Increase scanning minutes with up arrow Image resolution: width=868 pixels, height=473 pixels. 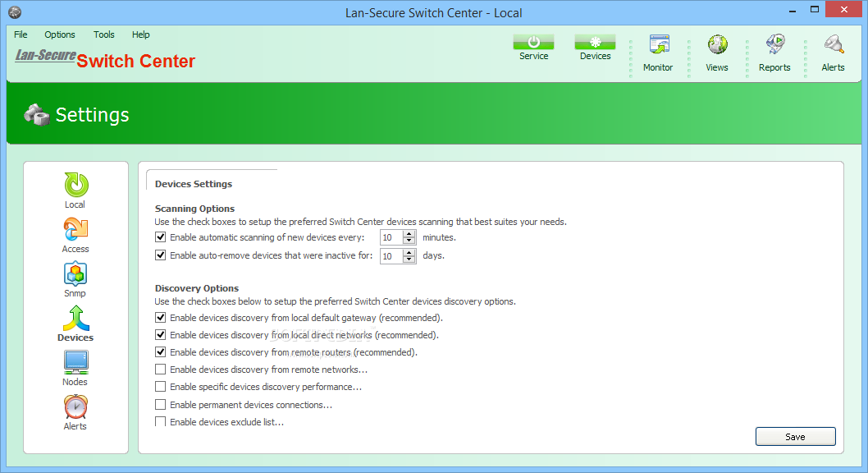[409, 234]
